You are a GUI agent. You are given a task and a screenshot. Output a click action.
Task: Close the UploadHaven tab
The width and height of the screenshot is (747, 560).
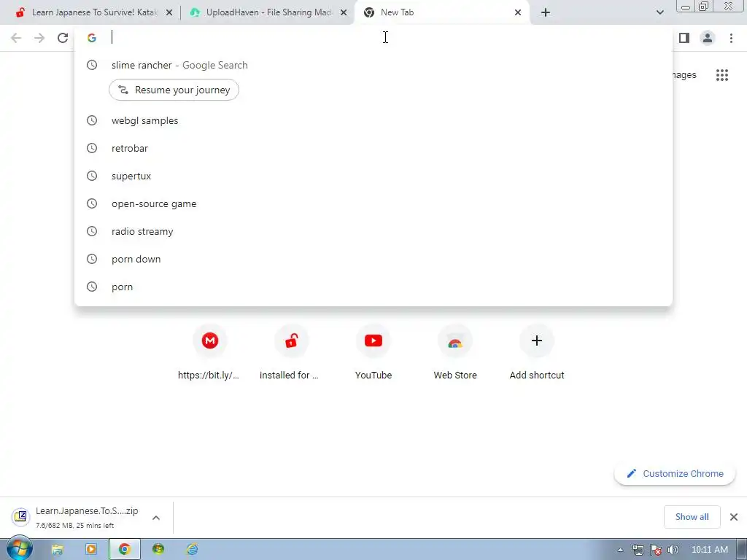point(344,12)
